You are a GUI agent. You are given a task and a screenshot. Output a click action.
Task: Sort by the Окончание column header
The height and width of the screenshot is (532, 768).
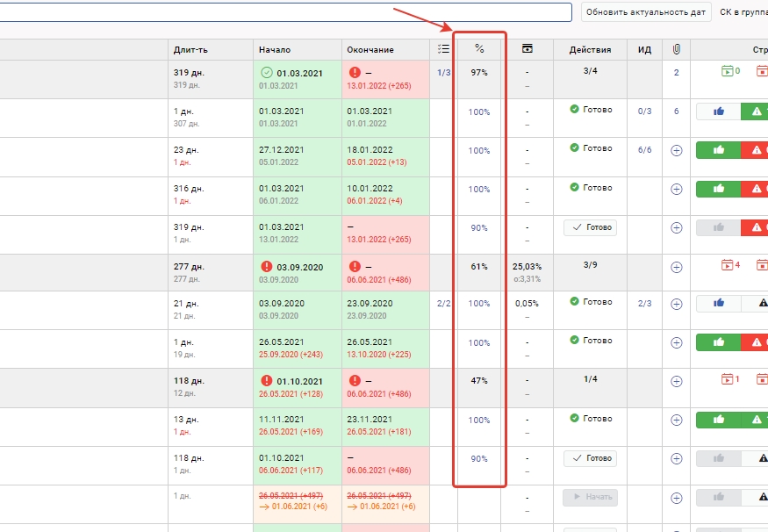pyautogui.click(x=370, y=50)
